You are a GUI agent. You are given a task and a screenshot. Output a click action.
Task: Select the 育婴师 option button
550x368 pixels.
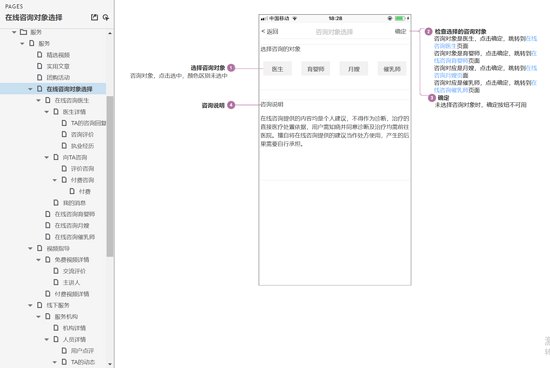tap(316, 69)
